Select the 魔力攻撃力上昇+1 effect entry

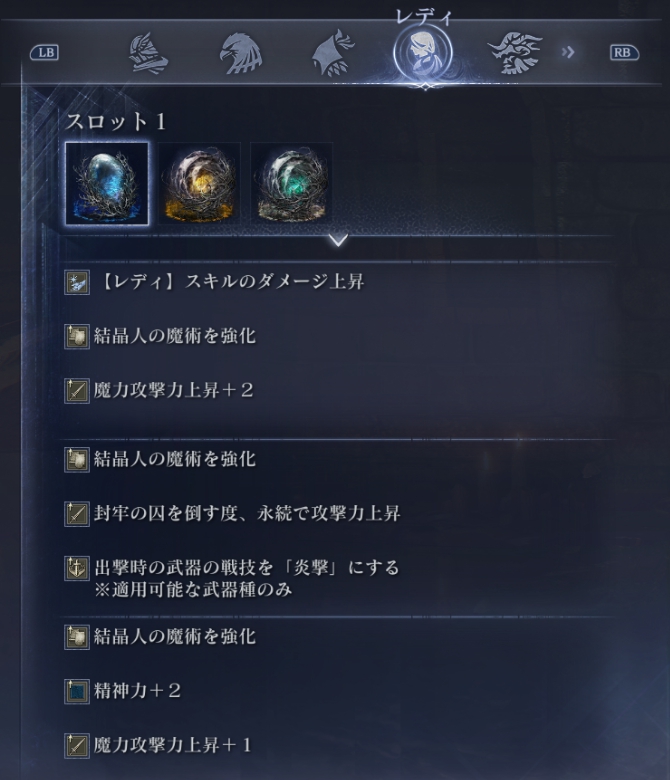pos(158,746)
